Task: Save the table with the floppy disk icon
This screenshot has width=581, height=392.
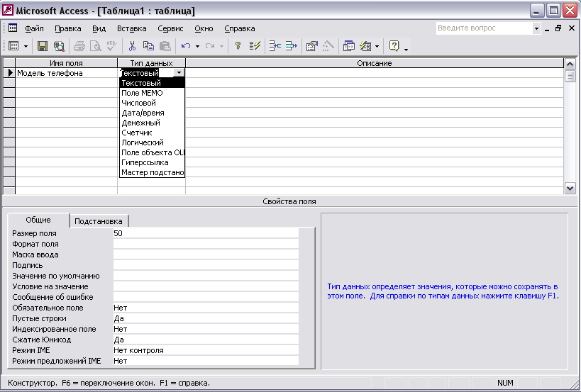Action: point(43,46)
